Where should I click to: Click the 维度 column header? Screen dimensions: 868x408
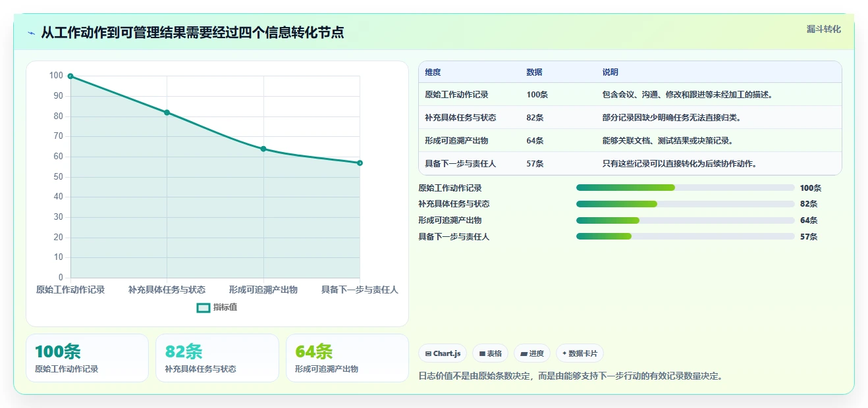433,72
